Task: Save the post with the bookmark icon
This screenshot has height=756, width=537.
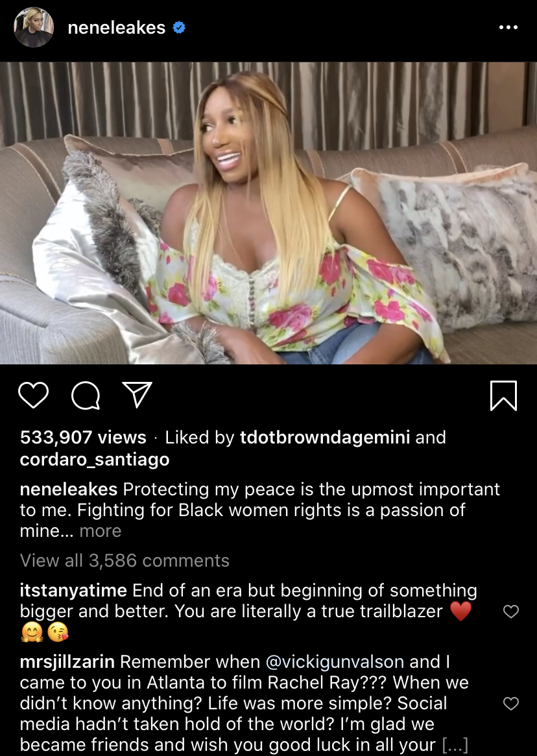Action: pos(503,396)
